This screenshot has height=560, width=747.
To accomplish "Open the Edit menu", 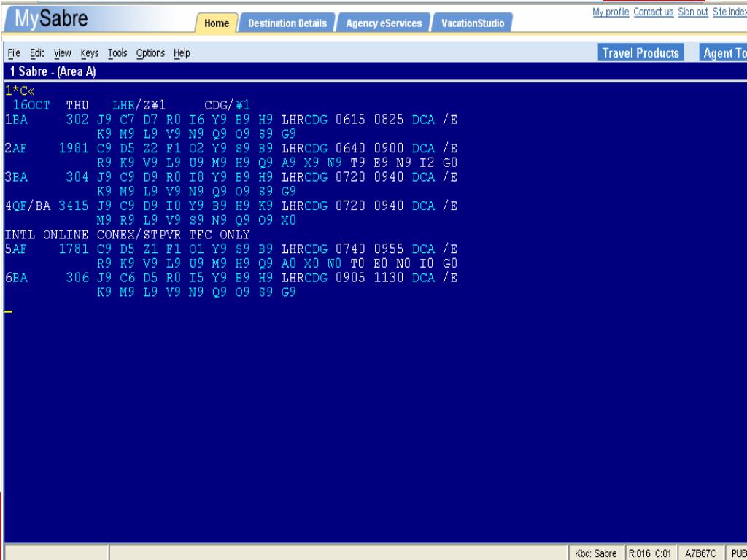I will click(36, 52).
